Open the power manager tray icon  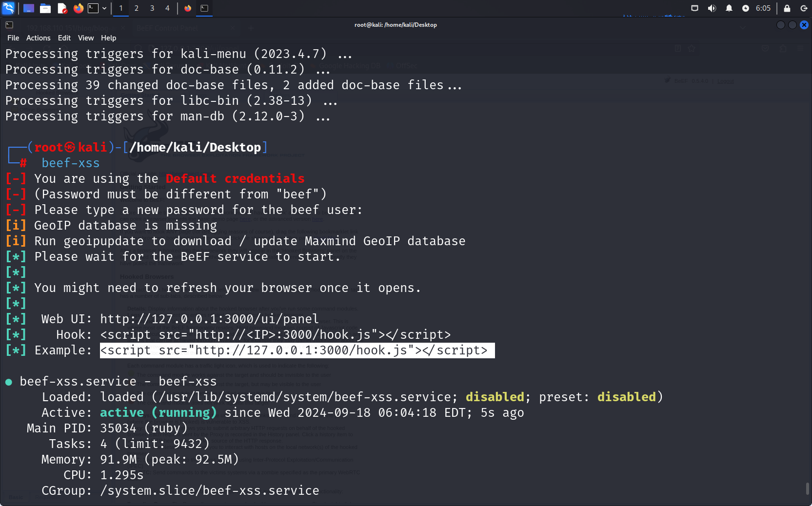[746, 8]
